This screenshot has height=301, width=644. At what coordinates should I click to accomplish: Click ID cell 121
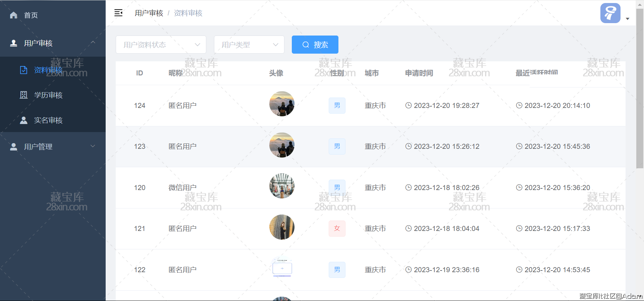click(x=140, y=229)
